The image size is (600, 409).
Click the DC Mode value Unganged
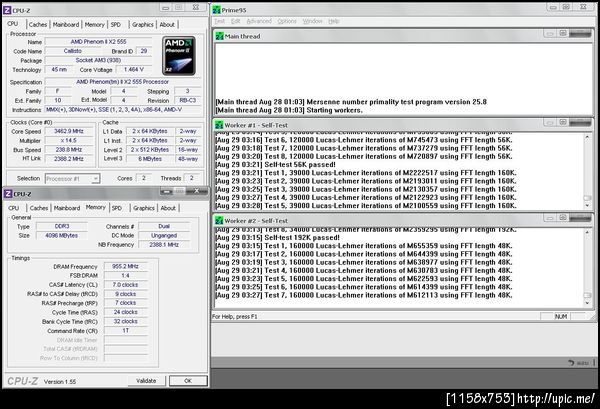[164, 235]
